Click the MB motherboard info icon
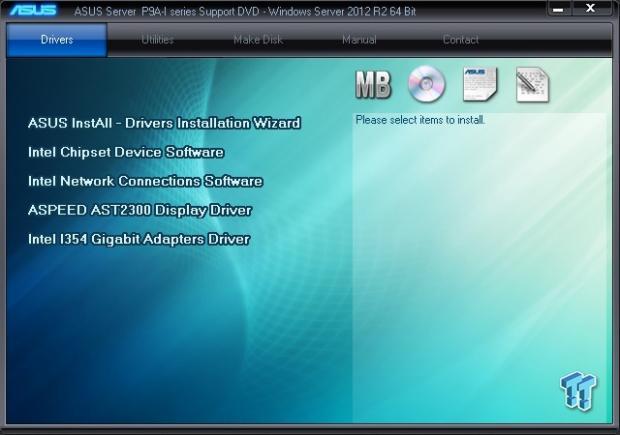620x435 pixels. tap(373, 85)
